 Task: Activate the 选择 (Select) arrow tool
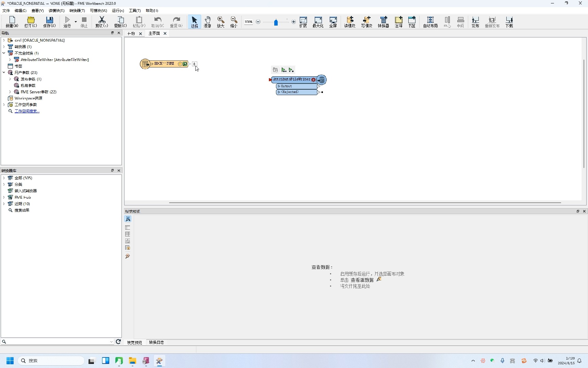[194, 22]
